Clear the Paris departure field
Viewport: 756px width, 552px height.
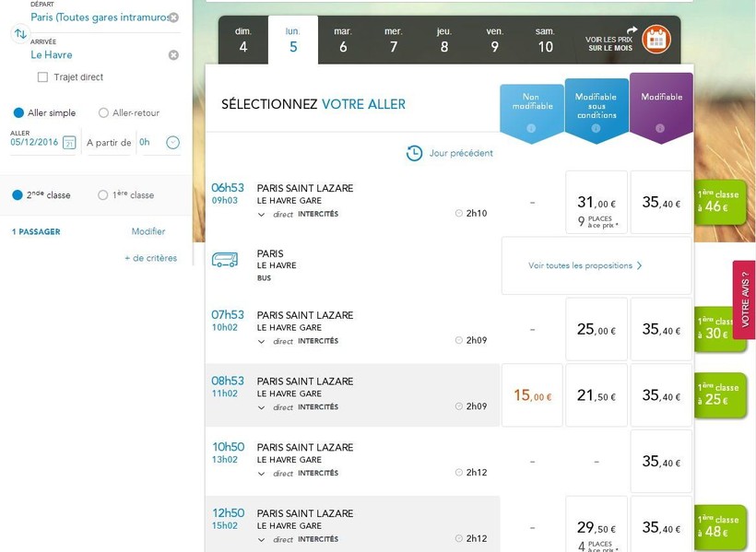click(x=173, y=18)
